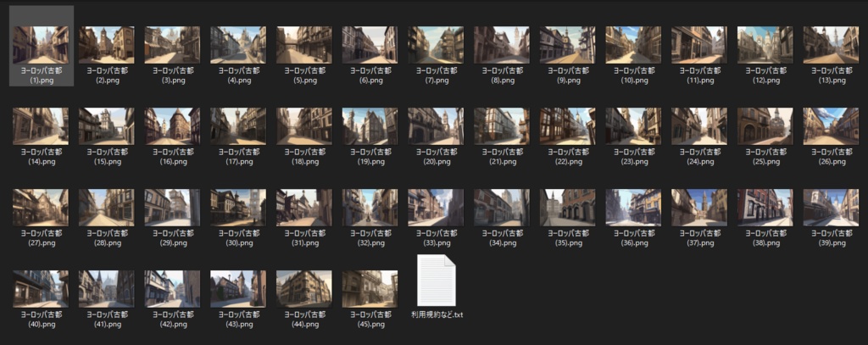Select thumbnail of ヨーロッパ古都 (11).png
Viewport: 868px width, 345px height.
pos(699,45)
